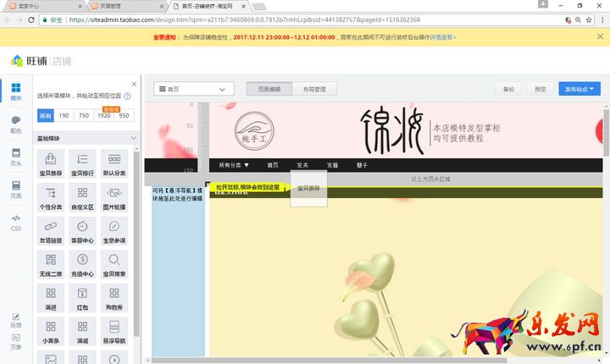610x364 pixels.
Task: Filter modules by 190 width
Action: pos(64,115)
